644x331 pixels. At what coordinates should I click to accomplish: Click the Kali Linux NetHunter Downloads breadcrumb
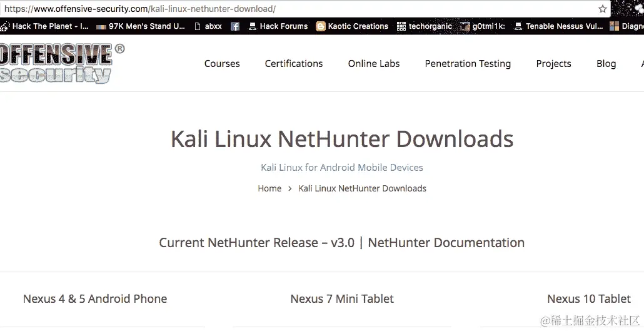coord(362,188)
